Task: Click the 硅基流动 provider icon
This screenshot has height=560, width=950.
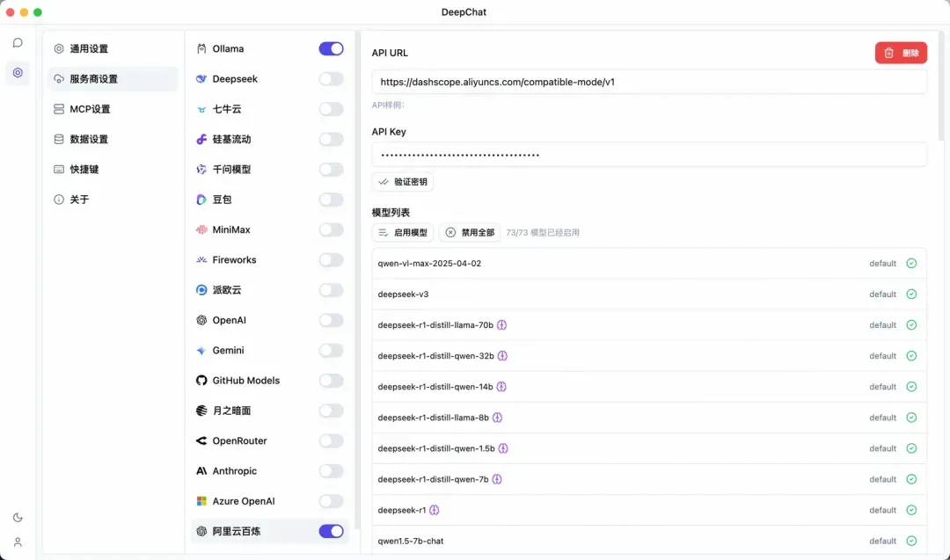Action: pyautogui.click(x=201, y=139)
